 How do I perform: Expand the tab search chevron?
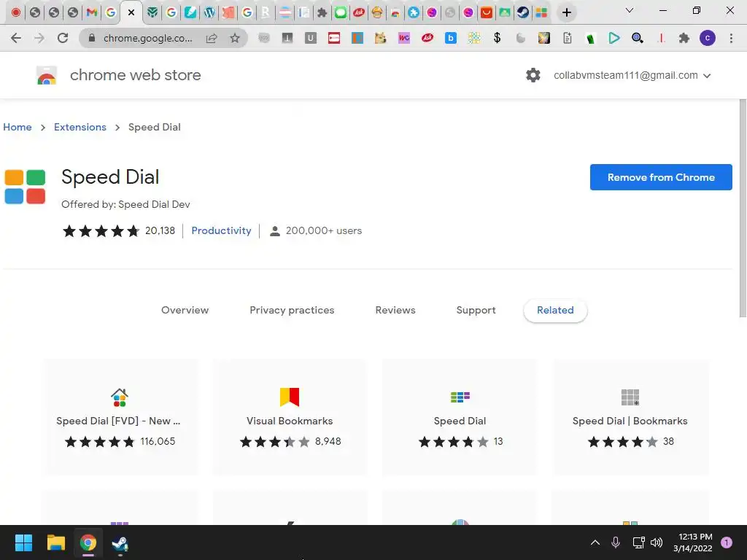point(630,10)
